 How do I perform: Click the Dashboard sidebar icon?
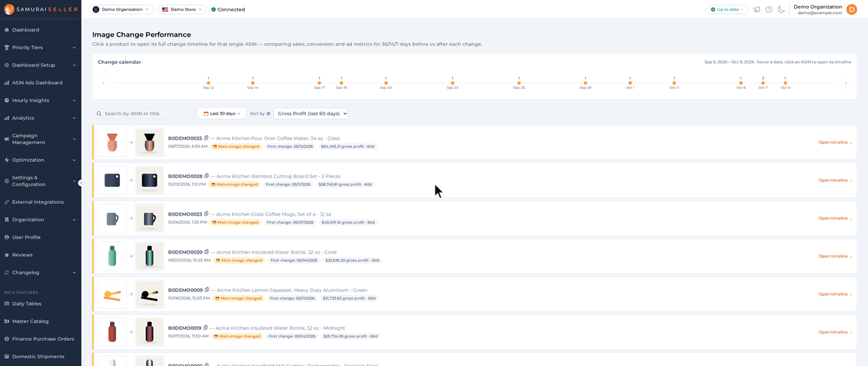[x=7, y=30]
